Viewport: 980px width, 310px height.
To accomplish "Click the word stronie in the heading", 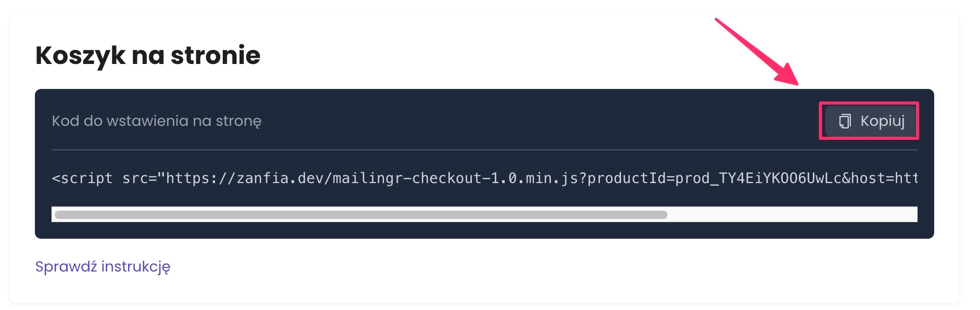I will pyautogui.click(x=216, y=55).
